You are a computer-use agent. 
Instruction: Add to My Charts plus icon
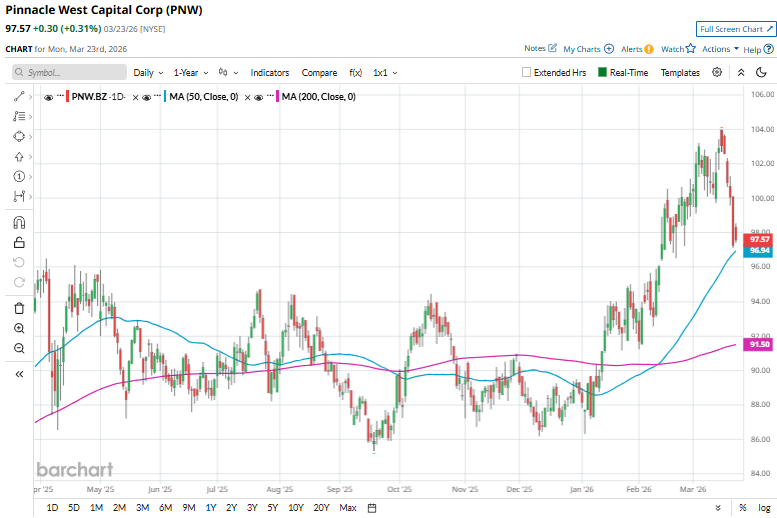pyautogui.click(x=609, y=49)
